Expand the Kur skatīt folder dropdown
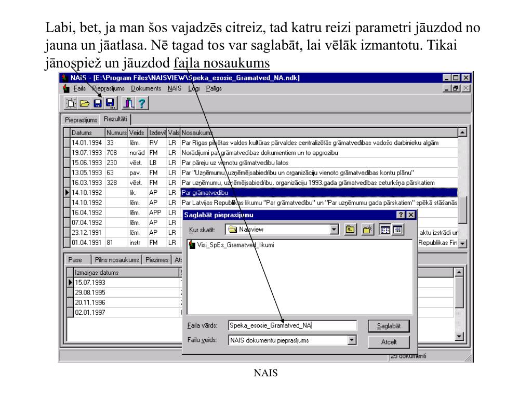 point(334,230)
